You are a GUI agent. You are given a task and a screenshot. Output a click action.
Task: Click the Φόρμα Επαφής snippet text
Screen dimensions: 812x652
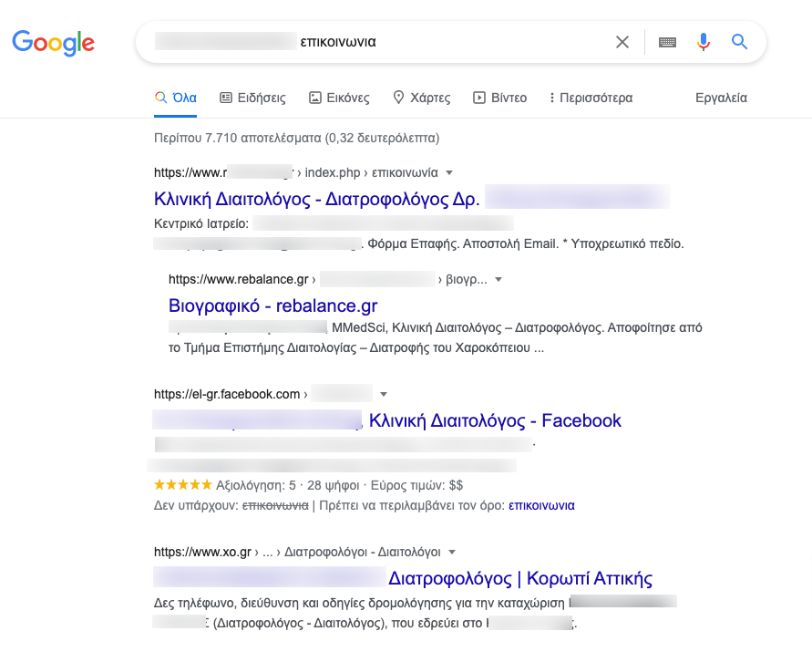[413, 244]
